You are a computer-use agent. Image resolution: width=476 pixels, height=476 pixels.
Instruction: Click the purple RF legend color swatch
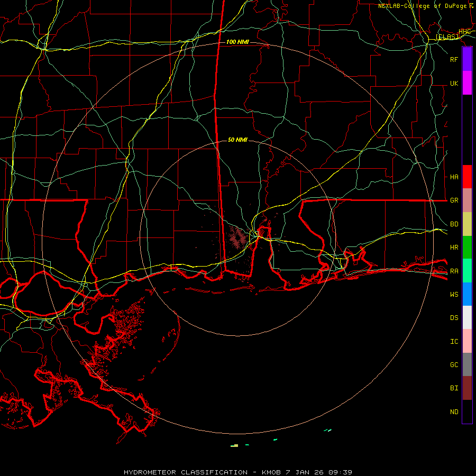tap(467, 59)
